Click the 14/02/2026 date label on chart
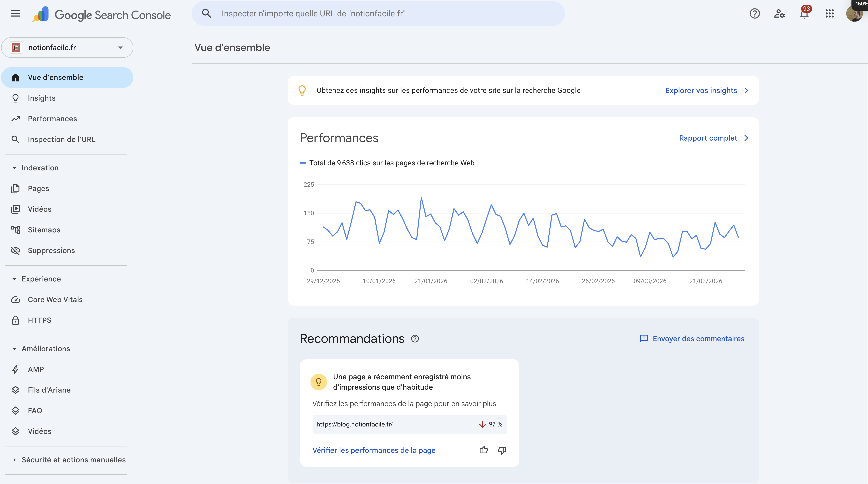Screen dimensions: 868x484 (x=542, y=281)
